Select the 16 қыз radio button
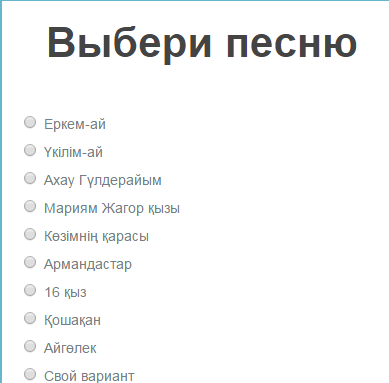 click(30, 290)
